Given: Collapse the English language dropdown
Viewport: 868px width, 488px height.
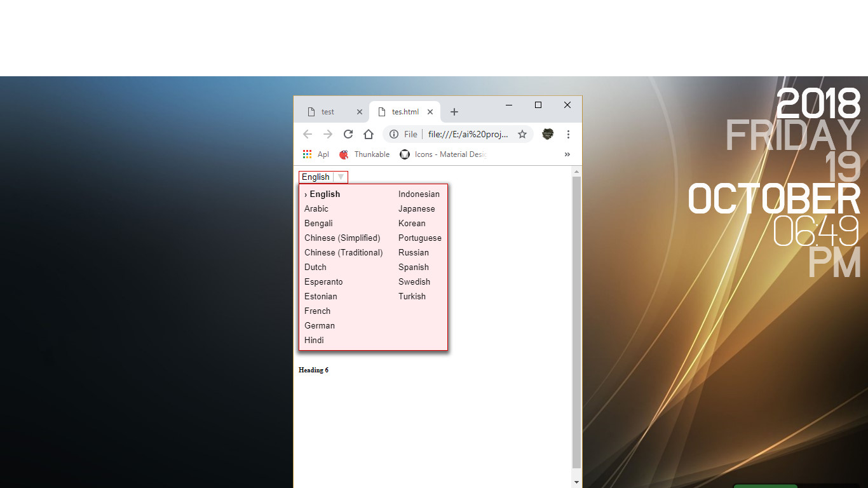Looking at the screenshot, I should coord(341,177).
